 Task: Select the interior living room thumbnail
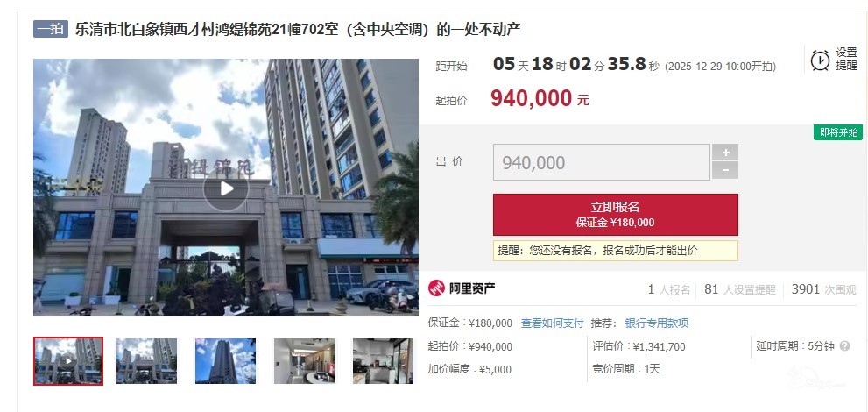(x=305, y=361)
